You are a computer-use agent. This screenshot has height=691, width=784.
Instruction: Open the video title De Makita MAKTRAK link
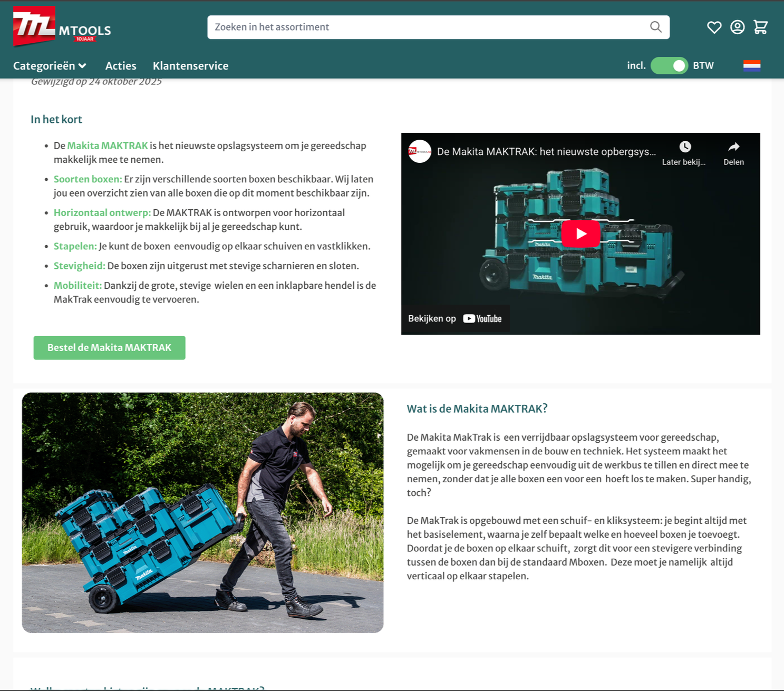click(x=546, y=152)
